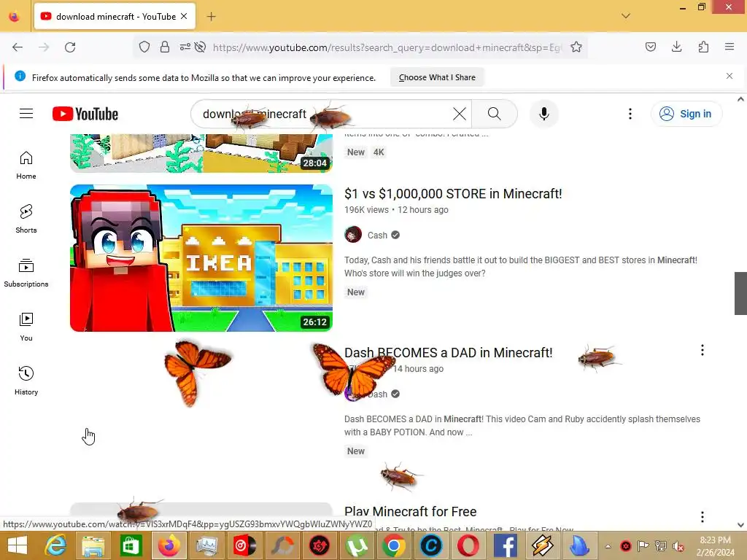Show hidden system tray icons

point(608,546)
